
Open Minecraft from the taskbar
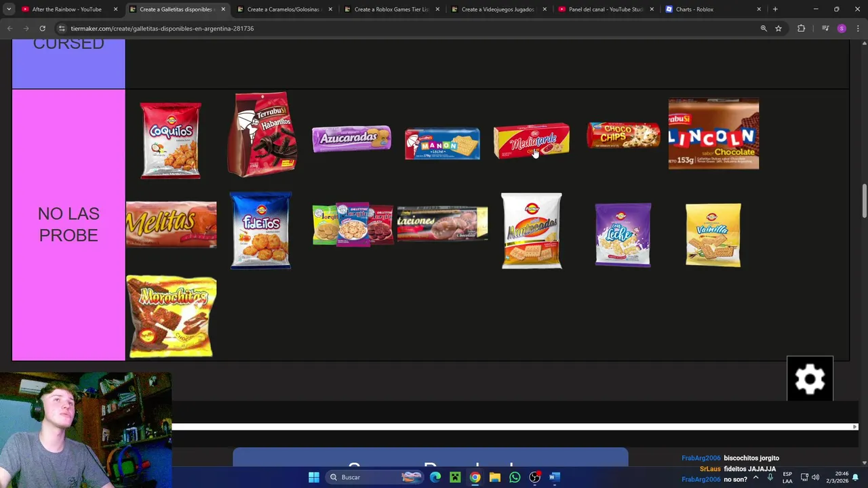pos(455,477)
